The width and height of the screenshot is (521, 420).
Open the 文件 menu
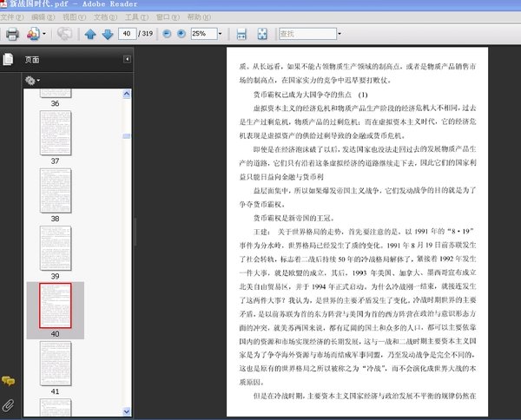click(12, 17)
